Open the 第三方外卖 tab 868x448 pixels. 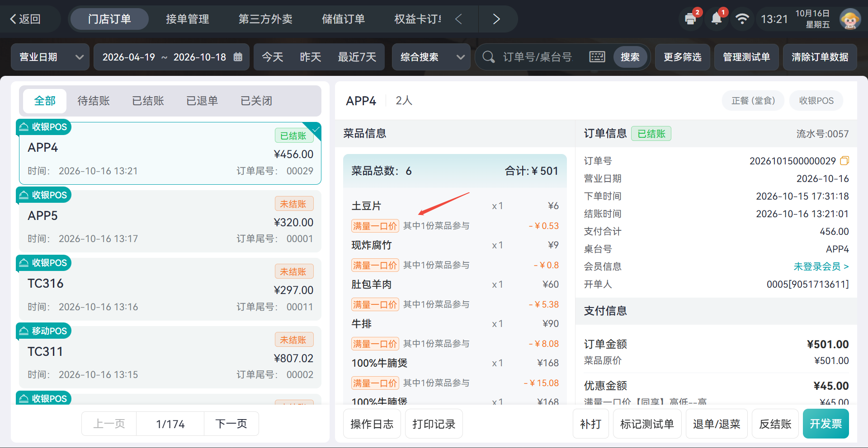[x=265, y=19]
